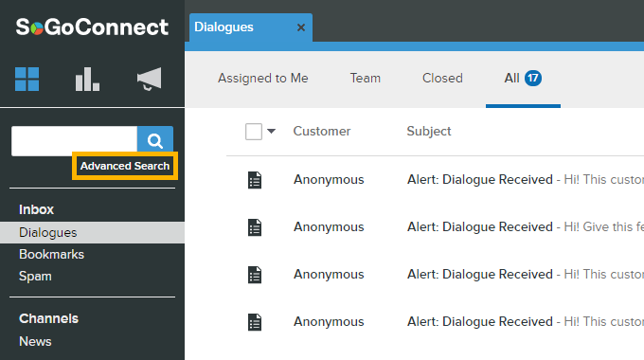This screenshot has height=360, width=644.
Task: Switch to Assigned to Me tab
Action: click(x=263, y=78)
